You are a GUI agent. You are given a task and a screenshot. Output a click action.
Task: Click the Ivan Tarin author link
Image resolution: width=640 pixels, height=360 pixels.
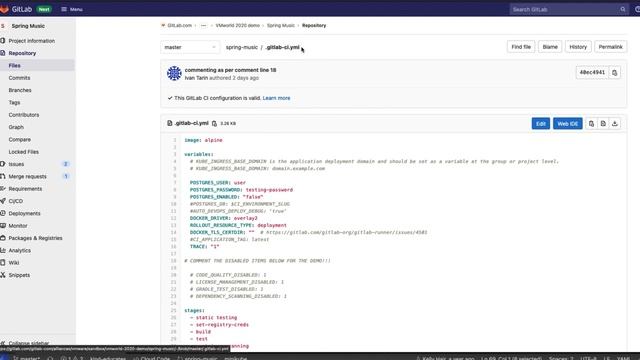pos(196,78)
